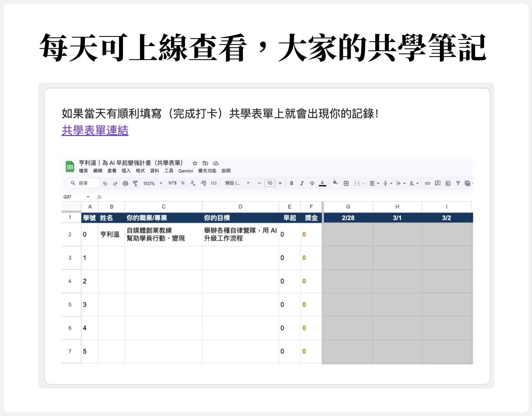
Task: Create a filter from the toolbar
Action: (x=458, y=183)
